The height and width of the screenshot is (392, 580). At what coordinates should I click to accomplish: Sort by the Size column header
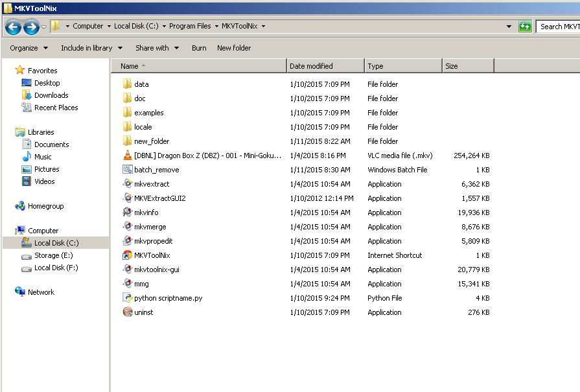pos(468,66)
